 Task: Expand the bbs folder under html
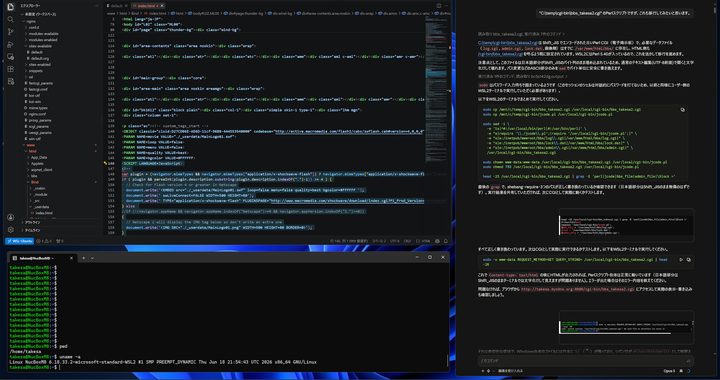click(34, 176)
